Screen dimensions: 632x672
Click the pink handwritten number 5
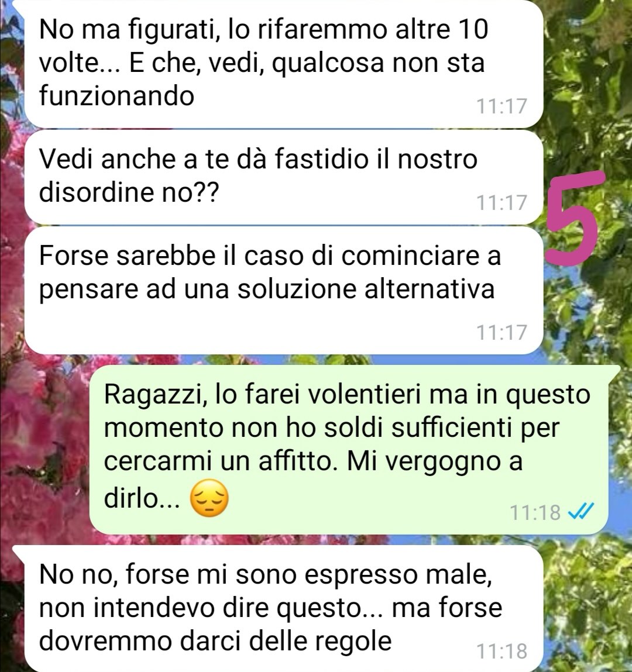(x=574, y=217)
